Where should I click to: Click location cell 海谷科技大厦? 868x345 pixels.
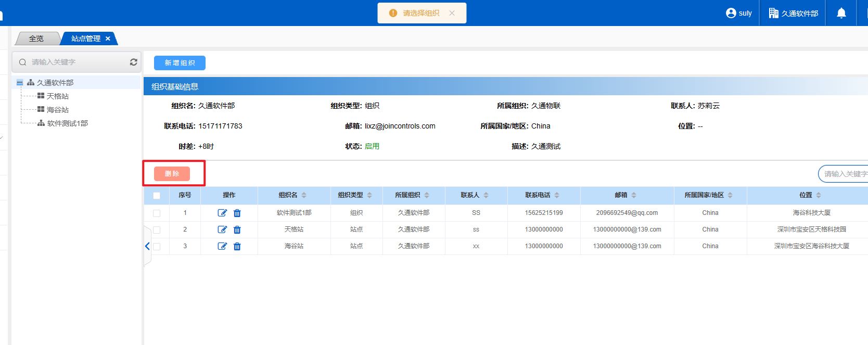(811, 213)
